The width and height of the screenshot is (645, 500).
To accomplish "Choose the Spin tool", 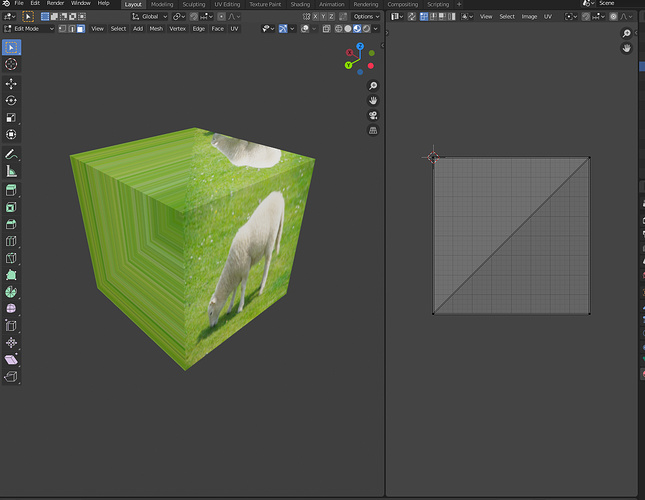I will tap(11, 292).
